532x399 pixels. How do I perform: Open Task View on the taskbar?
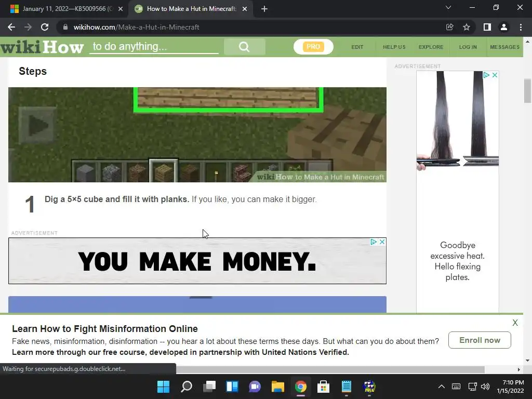coord(209,387)
